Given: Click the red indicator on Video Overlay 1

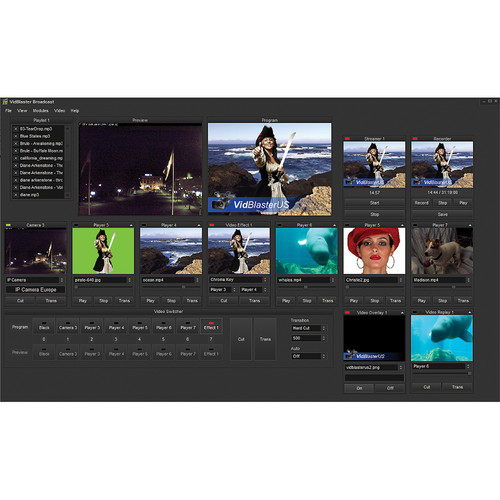Looking at the screenshot, I should click(347, 313).
